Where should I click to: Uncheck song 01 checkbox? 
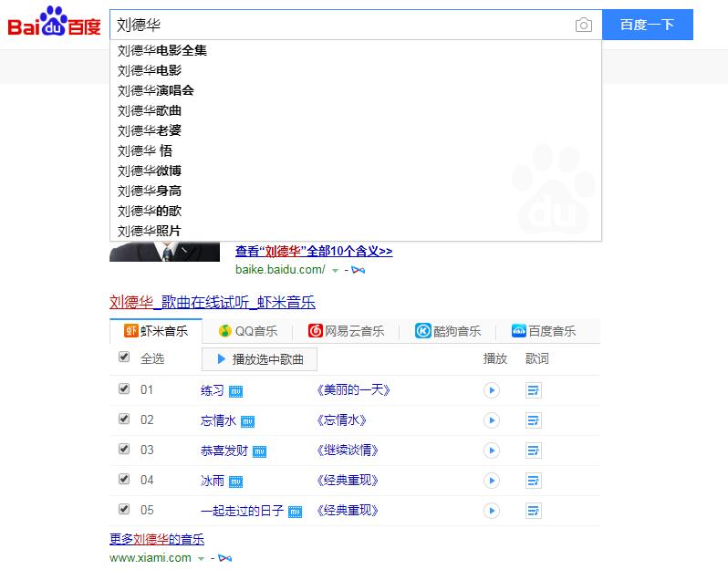[124, 388]
